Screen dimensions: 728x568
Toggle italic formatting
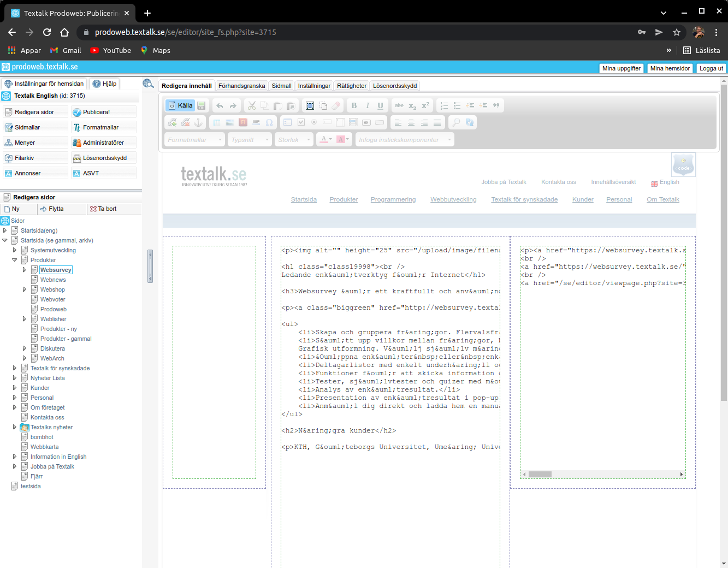pyautogui.click(x=368, y=105)
